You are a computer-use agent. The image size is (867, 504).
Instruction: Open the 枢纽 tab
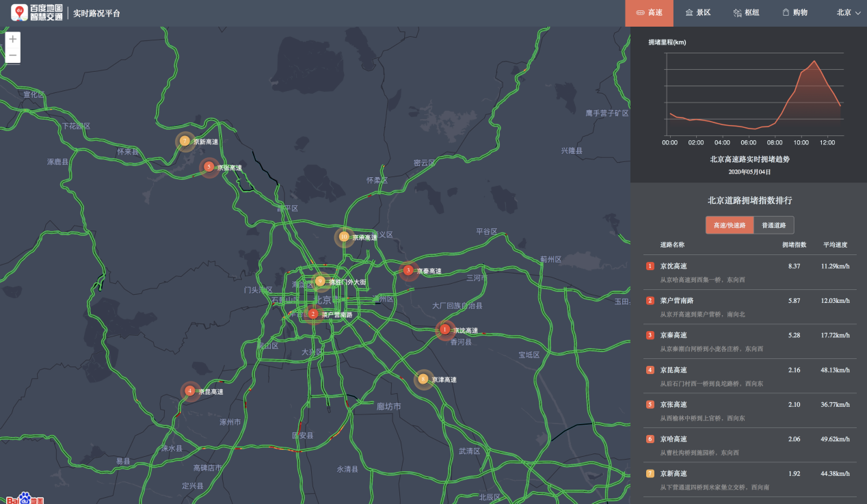(x=746, y=13)
